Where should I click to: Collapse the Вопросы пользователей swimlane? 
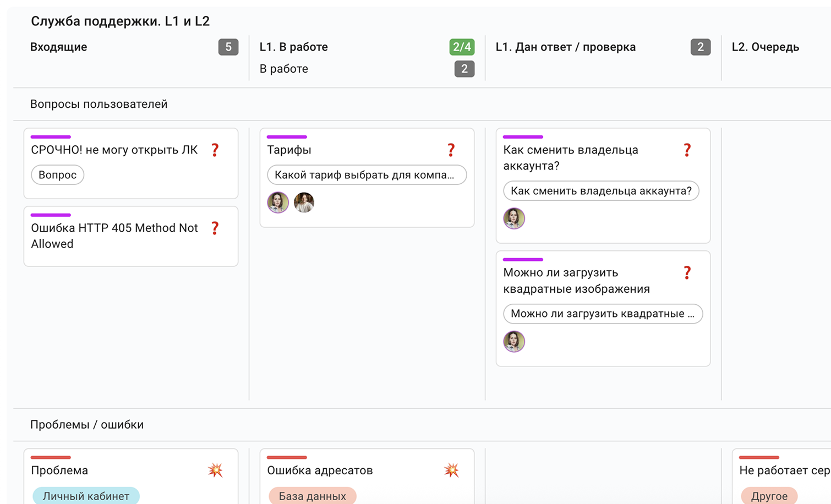point(99,104)
